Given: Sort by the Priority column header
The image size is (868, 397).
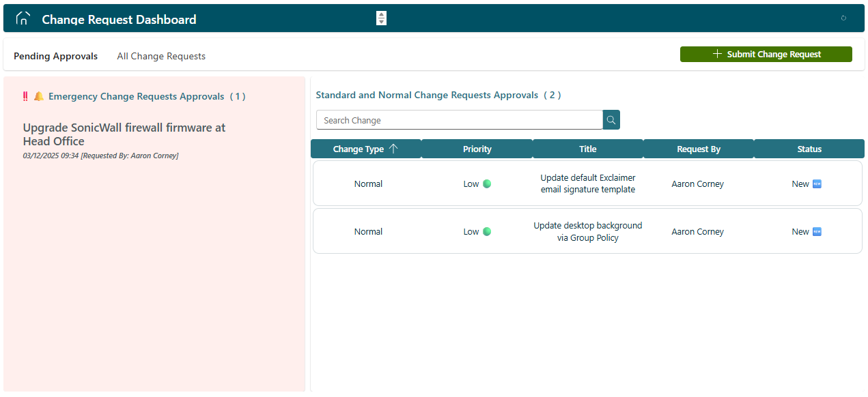Looking at the screenshot, I should [x=477, y=149].
